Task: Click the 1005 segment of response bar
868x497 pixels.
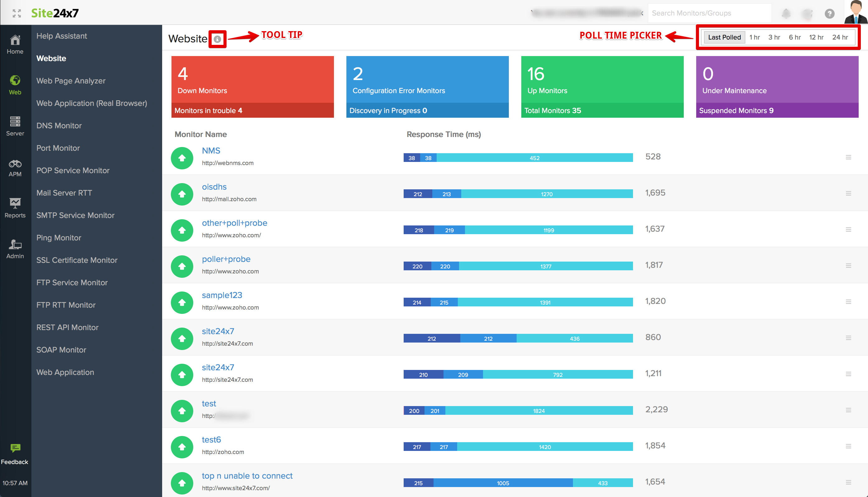Action: 503,483
